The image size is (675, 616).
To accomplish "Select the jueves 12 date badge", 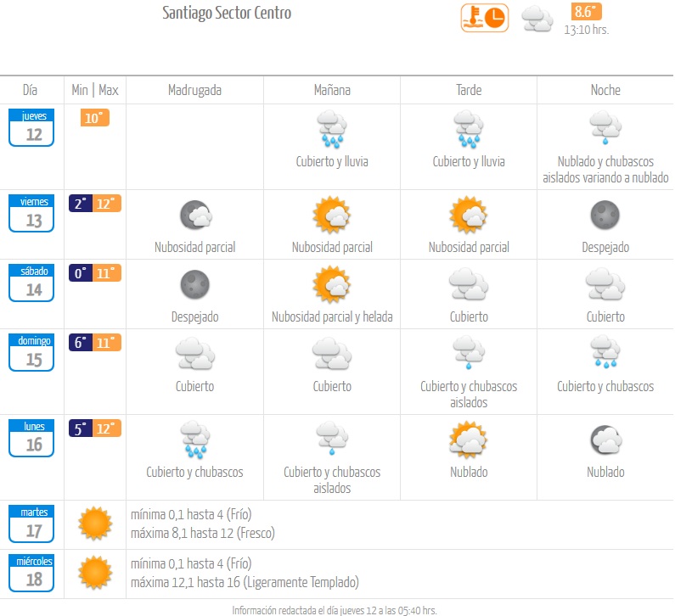I will [x=31, y=128].
